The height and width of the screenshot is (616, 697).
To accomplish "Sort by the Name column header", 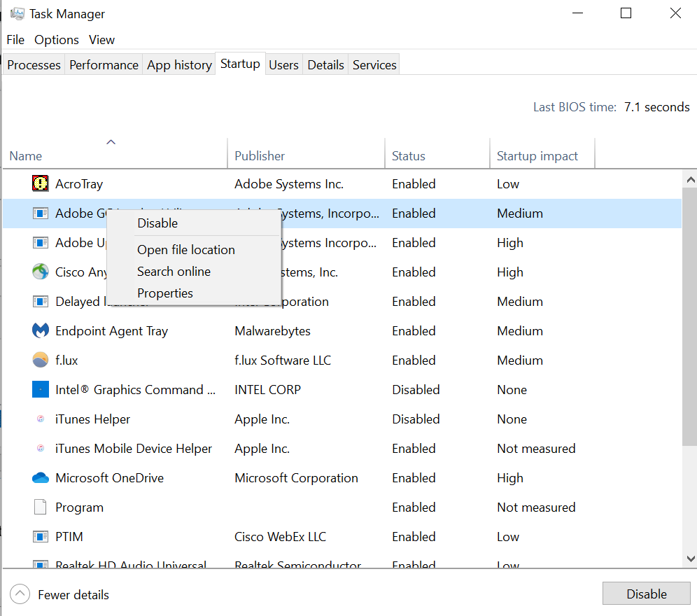I will pyautogui.click(x=26, y=156).
